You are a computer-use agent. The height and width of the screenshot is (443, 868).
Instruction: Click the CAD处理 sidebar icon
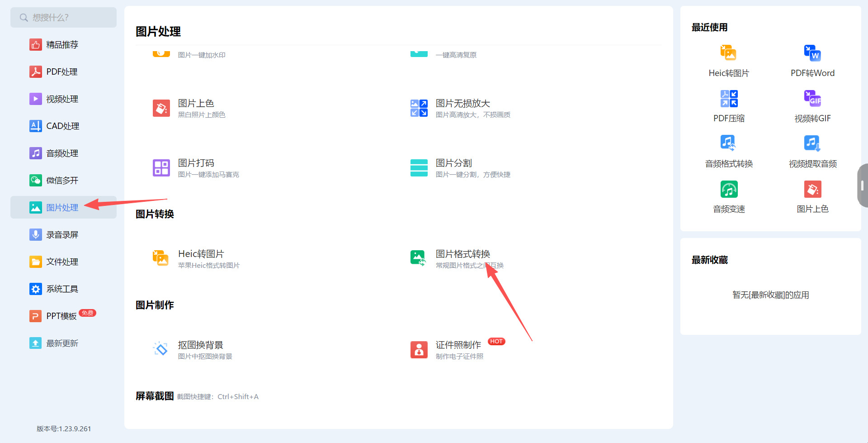click(36, 126)
